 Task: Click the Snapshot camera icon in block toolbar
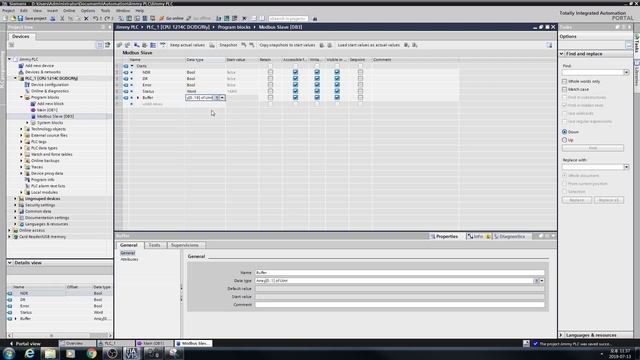(x=212, y=45)
